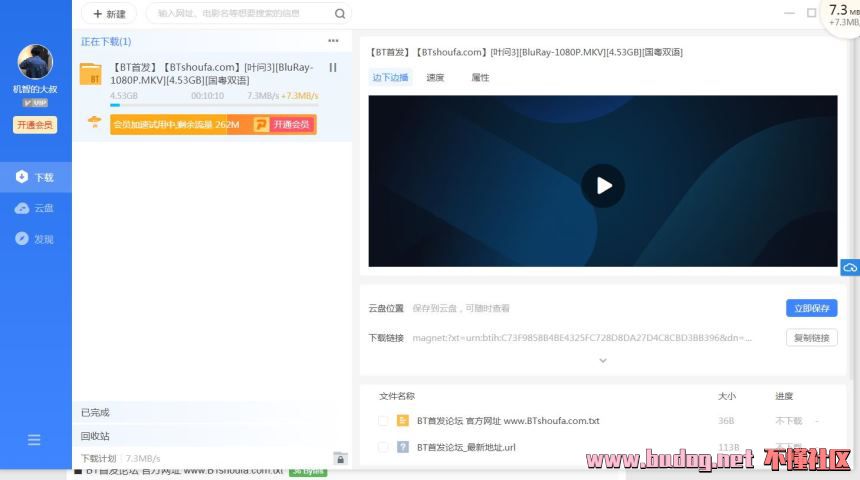The width and height of the screenshot is (860, 480).
Task: Click the floating cloud icon at right edge
Action: (x=850, y=268)
